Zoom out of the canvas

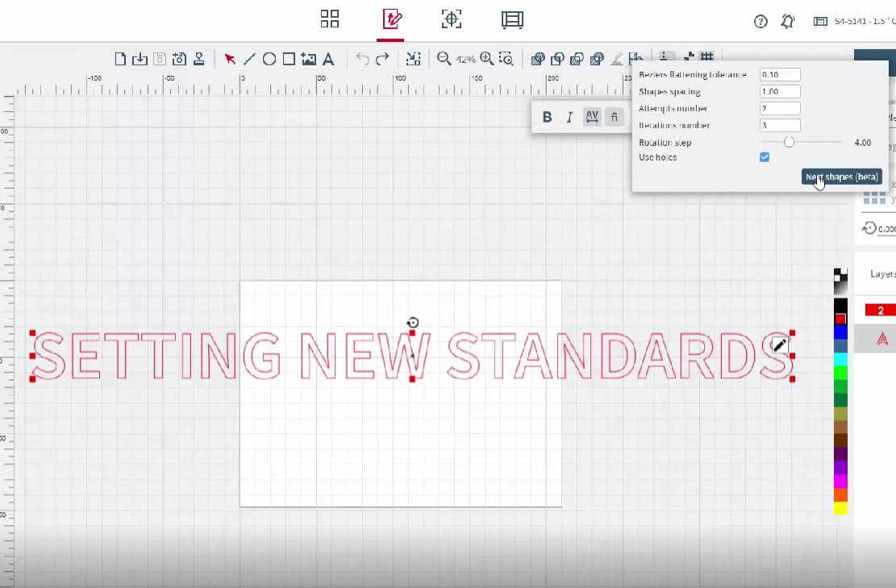click(x=444, y=59)
